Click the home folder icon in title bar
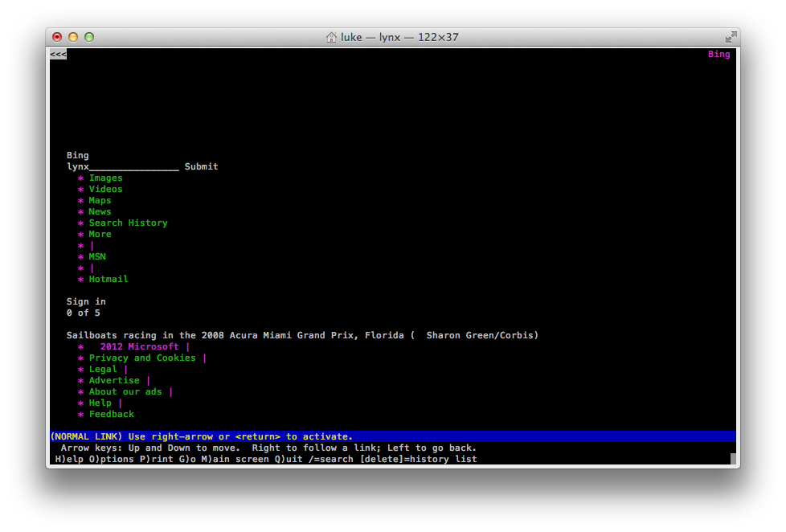 [x=331, y=37]
